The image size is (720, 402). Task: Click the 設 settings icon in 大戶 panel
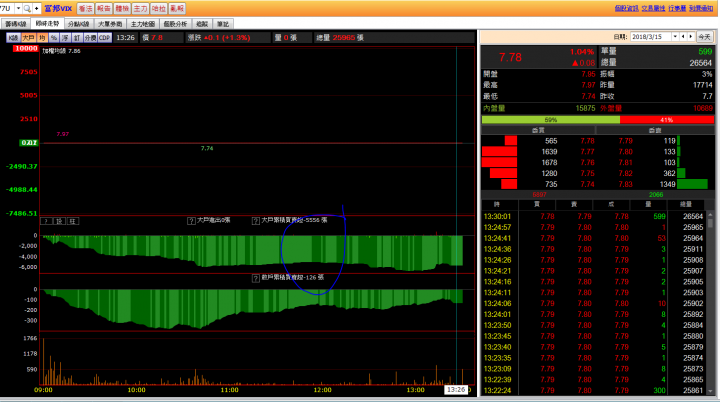click(x=60, y=221)
